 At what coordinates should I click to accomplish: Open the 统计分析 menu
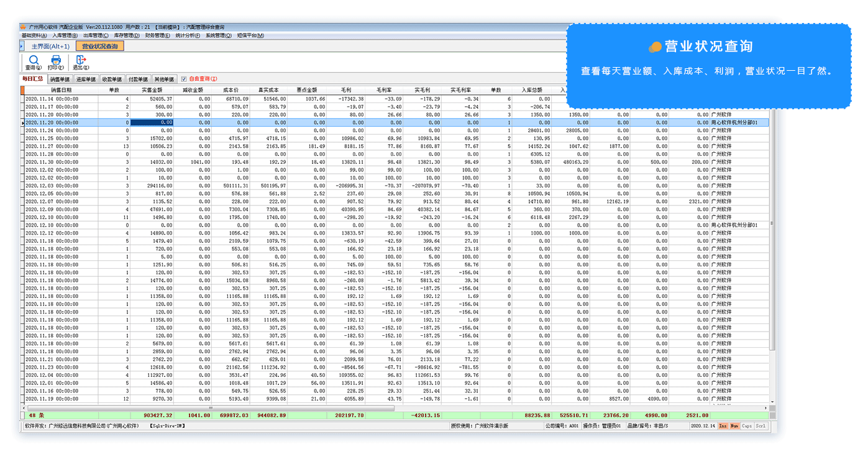pyautogui.click(x=188, y=36)
